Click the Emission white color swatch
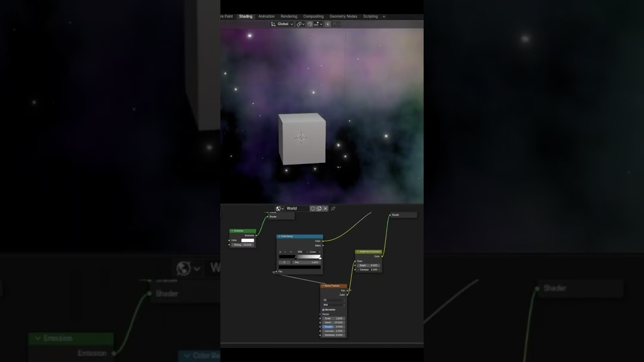The width and height of the screenshot is (644, 362). (248, 240)
